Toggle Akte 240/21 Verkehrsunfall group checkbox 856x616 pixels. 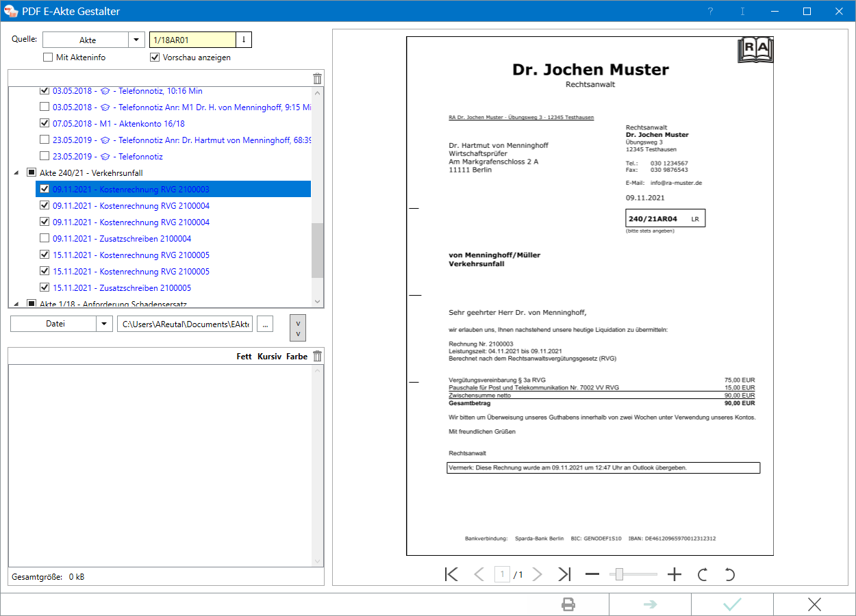tap(32, 173)
